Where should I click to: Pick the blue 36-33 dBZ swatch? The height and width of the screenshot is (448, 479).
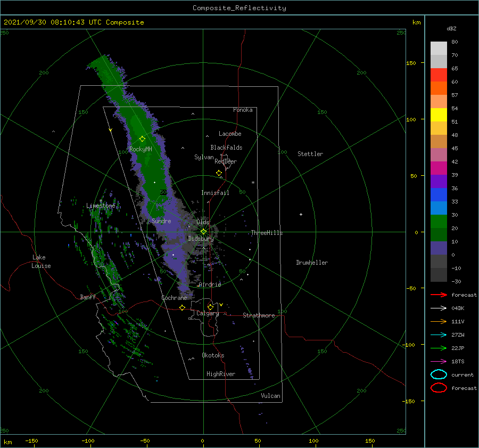pyautogui.click(x=439, y=195)
